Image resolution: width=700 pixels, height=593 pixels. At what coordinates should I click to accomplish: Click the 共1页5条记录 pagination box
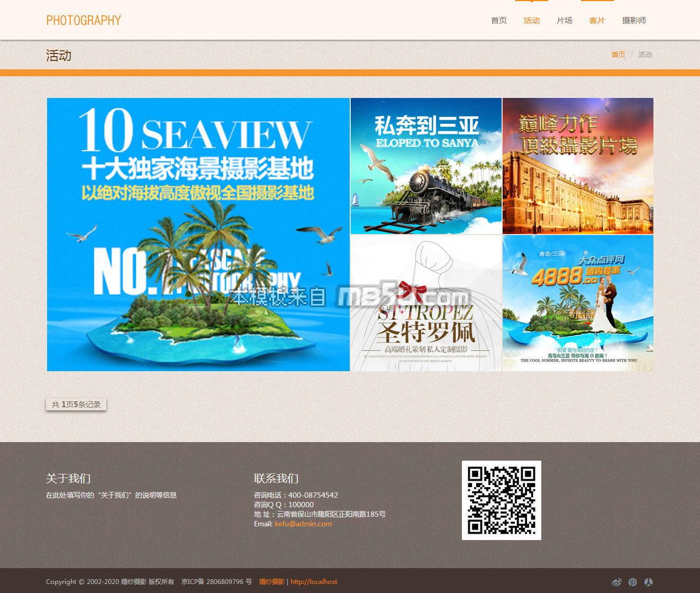pos(76,405)
